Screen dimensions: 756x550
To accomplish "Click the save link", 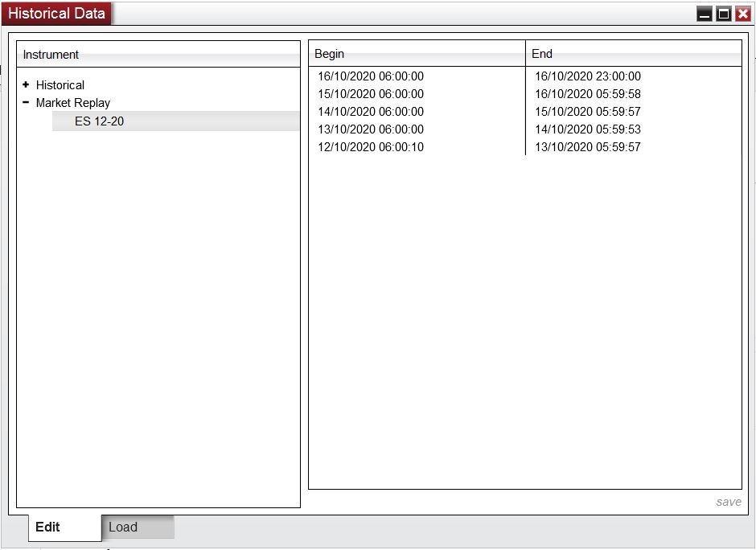I will 729,502.
